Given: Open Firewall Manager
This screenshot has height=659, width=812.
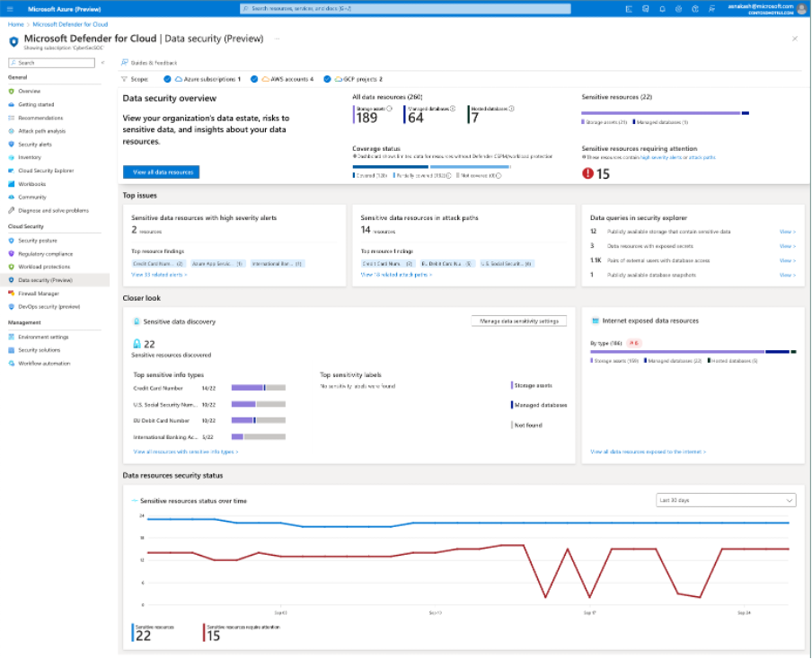Looking at the screenshot, I should pyautogui.click(x=38, y=293).
